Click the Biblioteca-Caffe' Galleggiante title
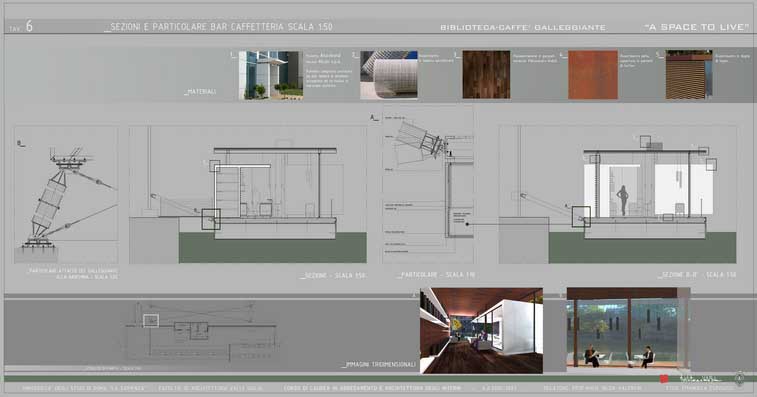The width and height of the screenshot is (757, 397). (523, 28)
